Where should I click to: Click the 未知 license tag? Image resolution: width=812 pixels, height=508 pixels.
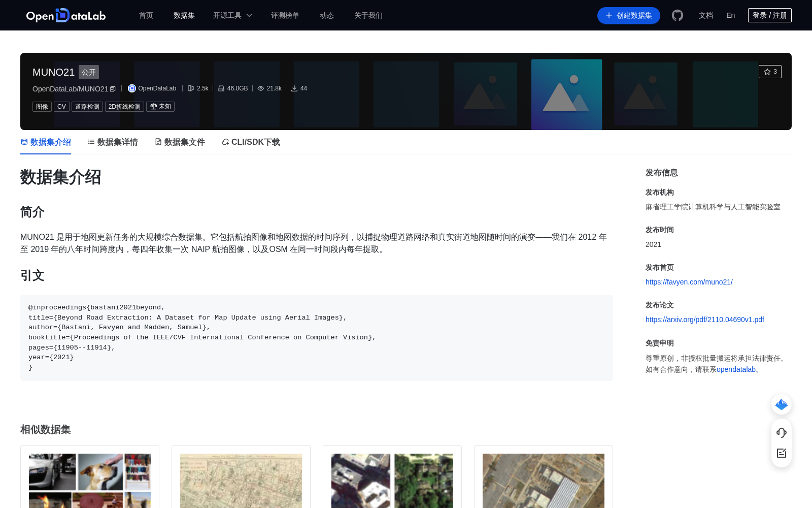point(160,107)
